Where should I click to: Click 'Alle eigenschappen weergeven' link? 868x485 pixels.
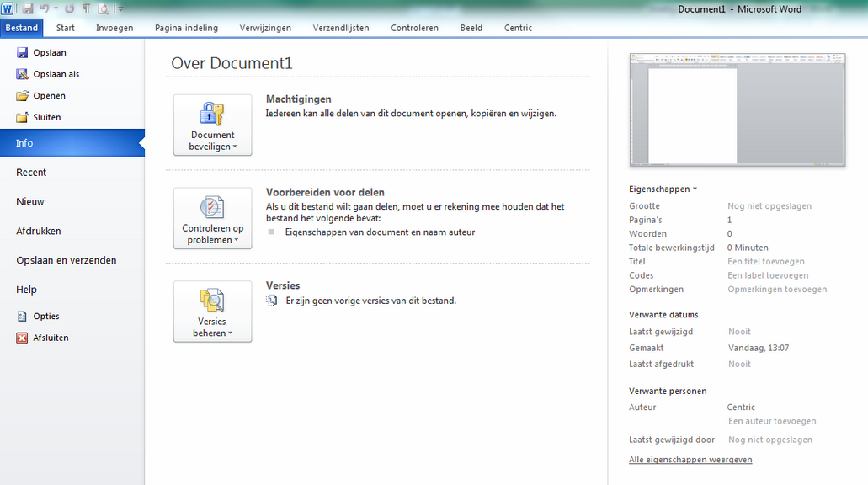tap(690, 460)
